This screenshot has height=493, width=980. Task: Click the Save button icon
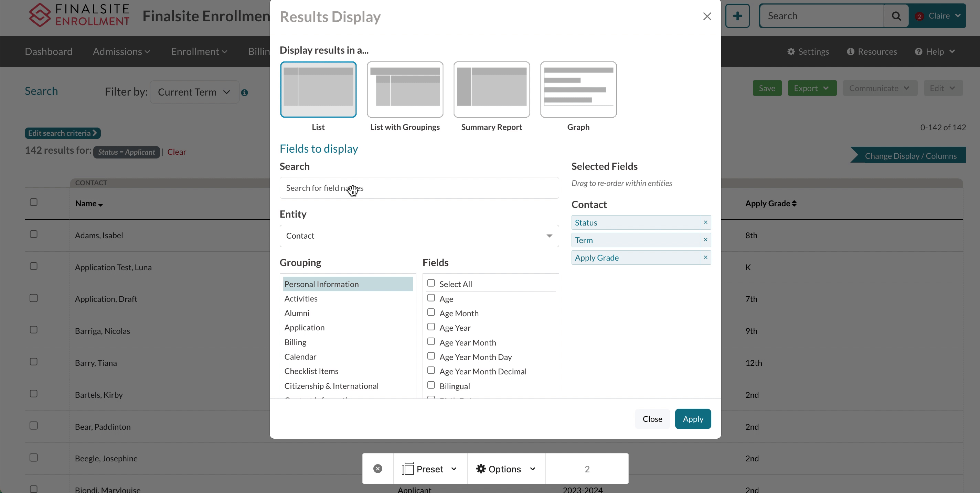tap(766, 88)
